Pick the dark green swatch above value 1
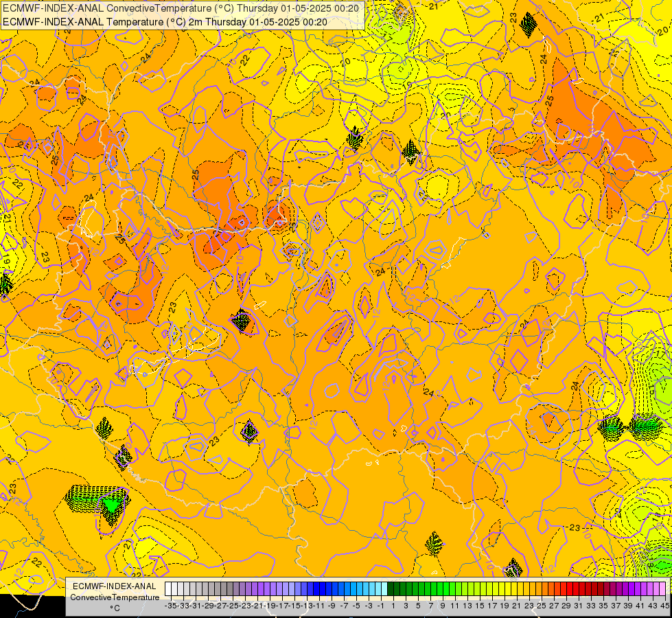The image size is (672, 618). tap(391, 588)
